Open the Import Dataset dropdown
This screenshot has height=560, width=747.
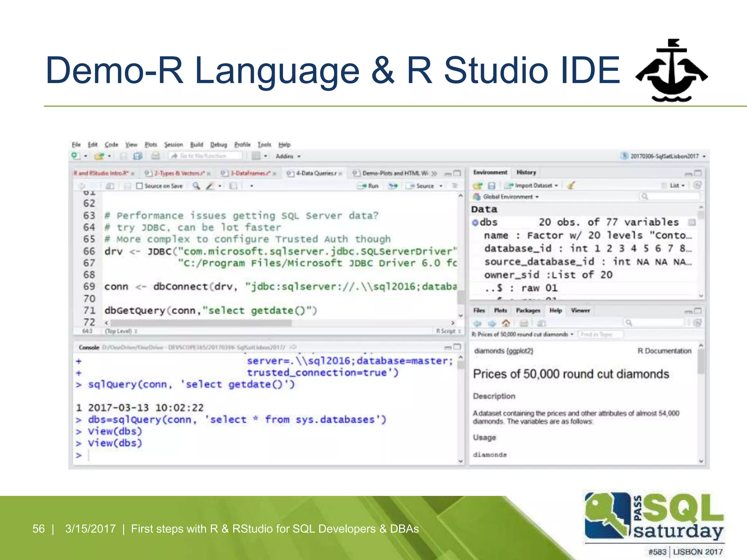[x=531, y=186]
